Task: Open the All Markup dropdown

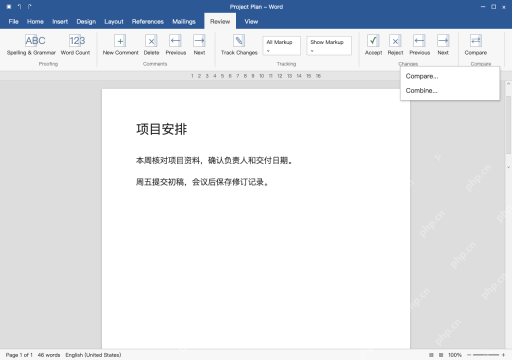Action: (282, 46)
